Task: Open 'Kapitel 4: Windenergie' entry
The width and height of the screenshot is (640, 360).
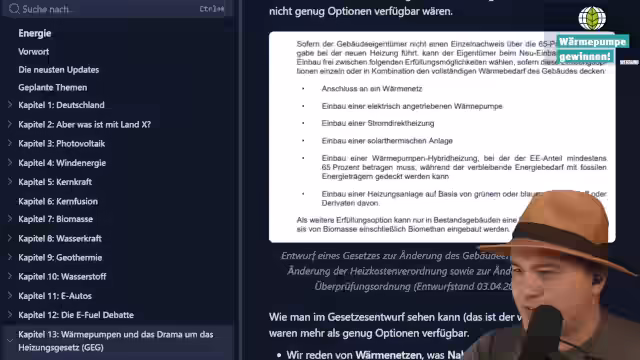Action: [x=62, y=163]
